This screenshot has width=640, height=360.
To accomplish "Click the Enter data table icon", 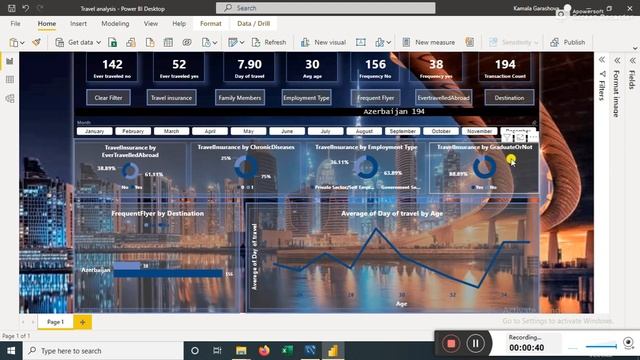I will (x=168, y=42).
